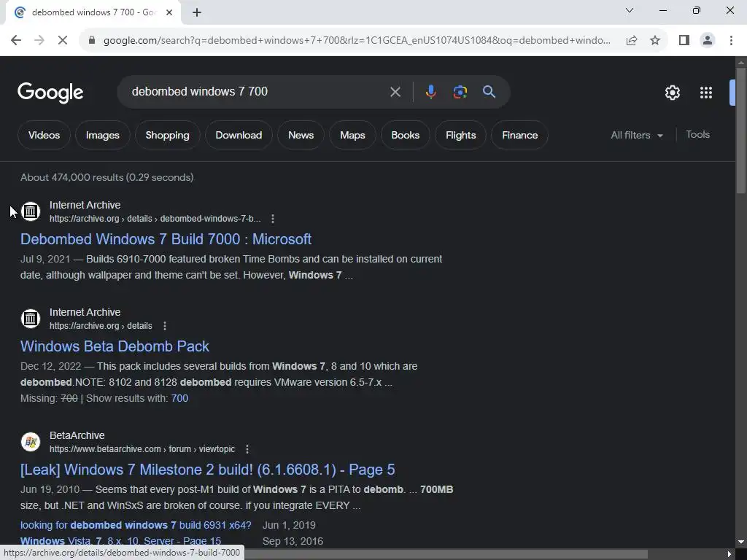Switch to the Shopping filter
Image resolution: width=747 pixels, height=560 pixels.
[167, 135]
